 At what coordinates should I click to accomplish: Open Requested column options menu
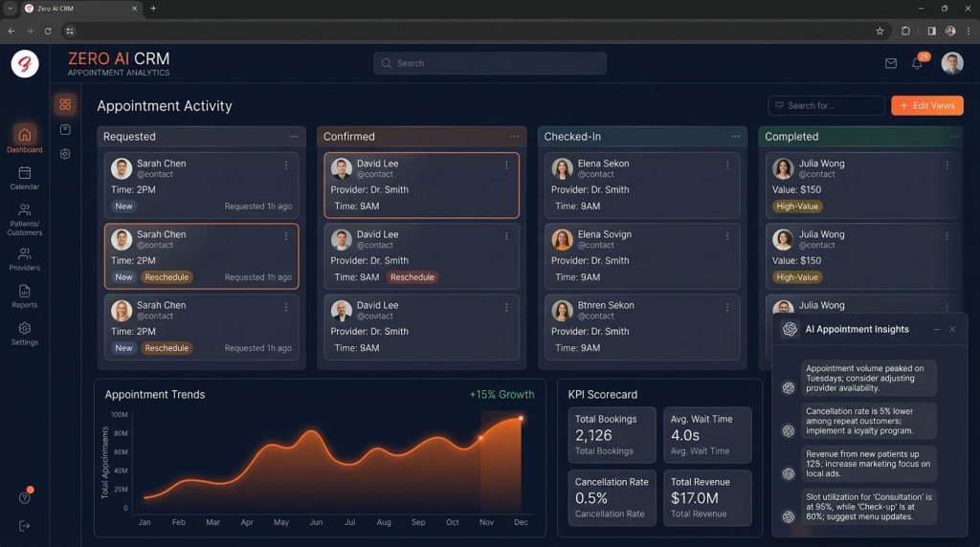pos(294,136)
